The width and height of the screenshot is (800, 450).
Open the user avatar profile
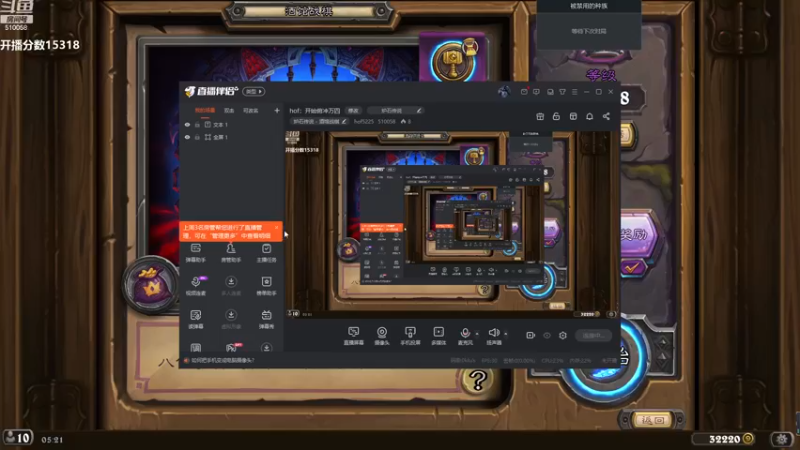tap(504, 92)
